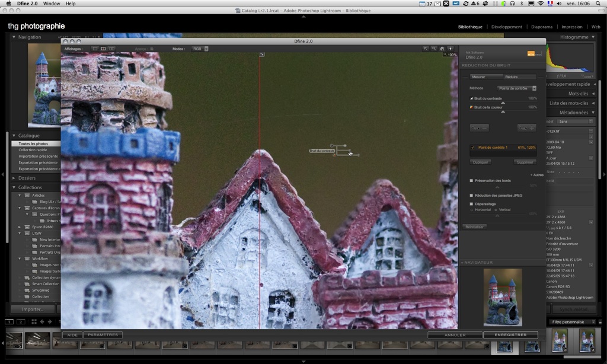The width and height of the screenshot is (607, 364).
Task: Open PARAMETRES button
Action: click(x=103, y=335)
